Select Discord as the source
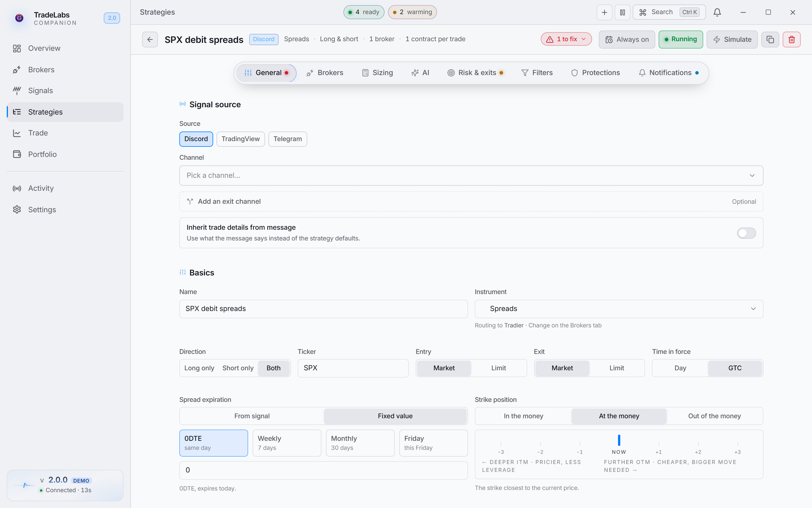812x508 pixels. click(x=196, y=139)
